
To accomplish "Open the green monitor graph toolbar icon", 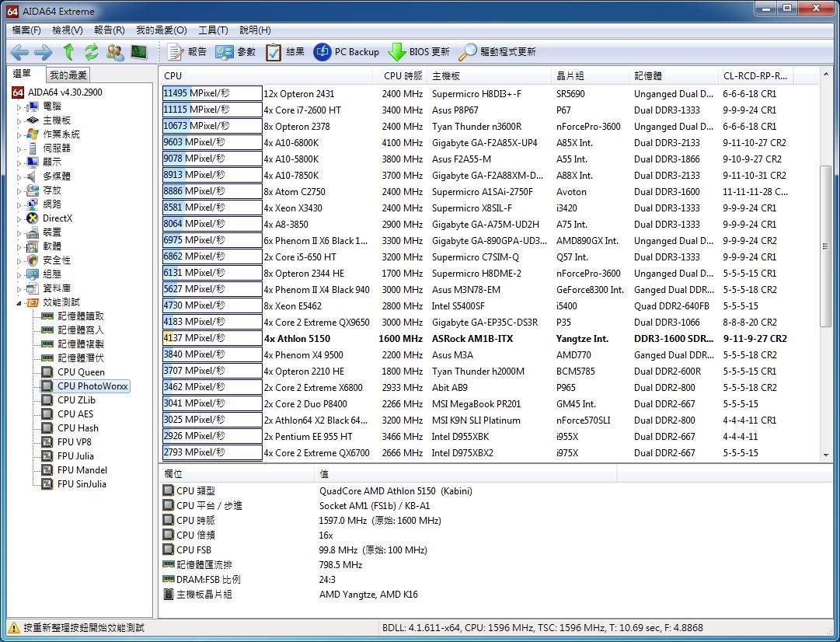I will [x=139, y=52].
